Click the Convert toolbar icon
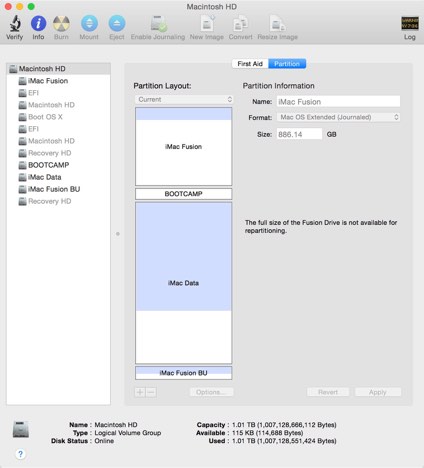424x468 pixels. point(241,23)
